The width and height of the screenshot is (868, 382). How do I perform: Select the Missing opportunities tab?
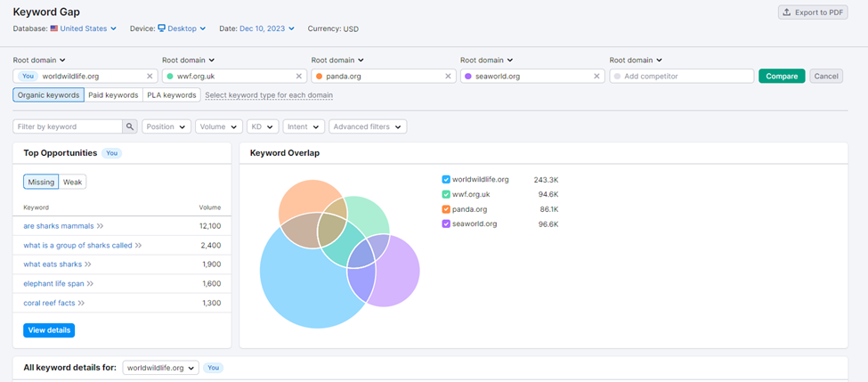click(41, 183)
